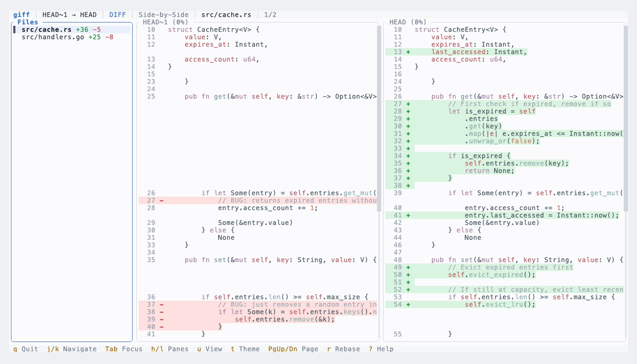Focus the Files panel title
The height and width of the screenshot is (364, 637).
point(28,22)
